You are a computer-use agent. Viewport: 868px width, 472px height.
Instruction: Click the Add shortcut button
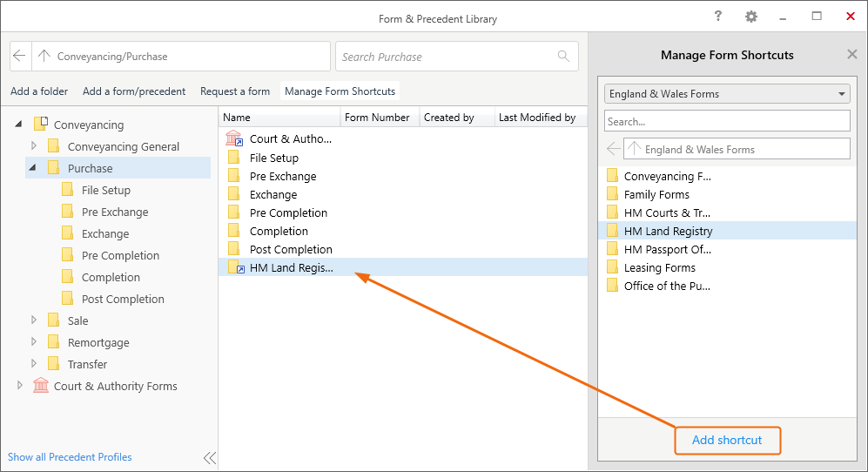coord(727,441)
